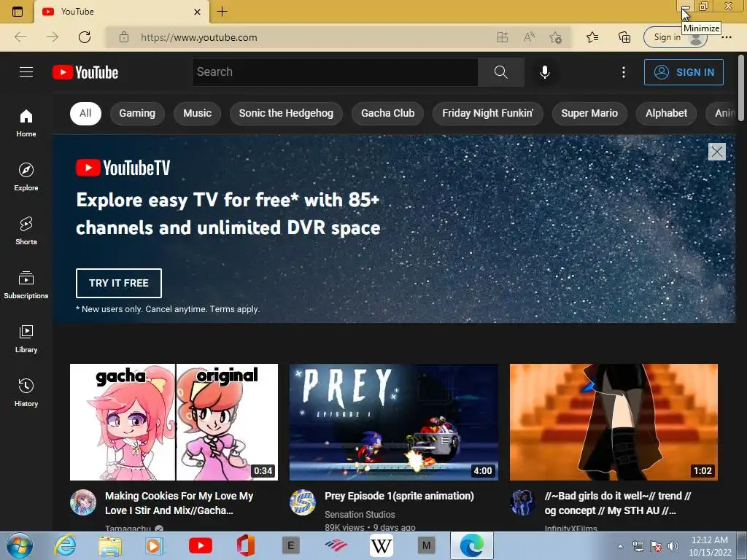Screen dimensions: 747x560
Task: Open Wikipedia taskbar shortcut
Action: pyautogui.click(x=381, y=545)
